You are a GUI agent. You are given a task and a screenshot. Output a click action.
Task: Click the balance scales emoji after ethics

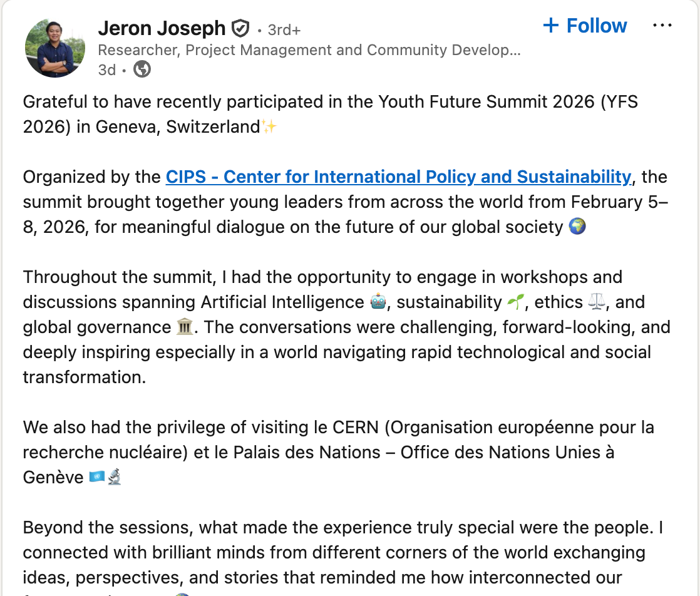click(597, 302)
